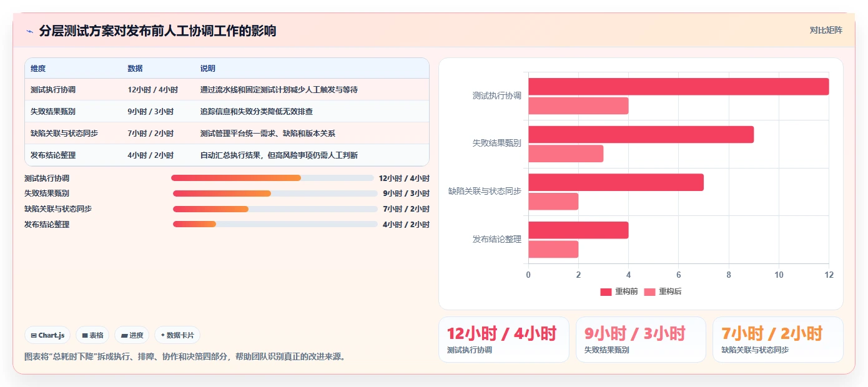The image size is (868, 387).
Task: Click the 数据 column header
Action: click(135, 69)
